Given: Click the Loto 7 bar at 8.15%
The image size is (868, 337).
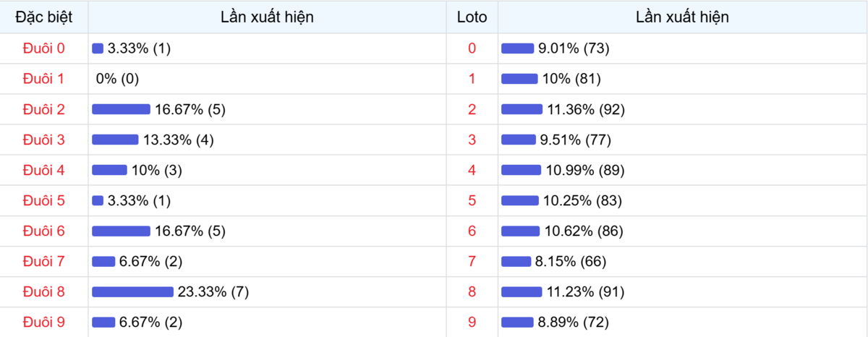Looking at the screenshot, I should (516, 261).
